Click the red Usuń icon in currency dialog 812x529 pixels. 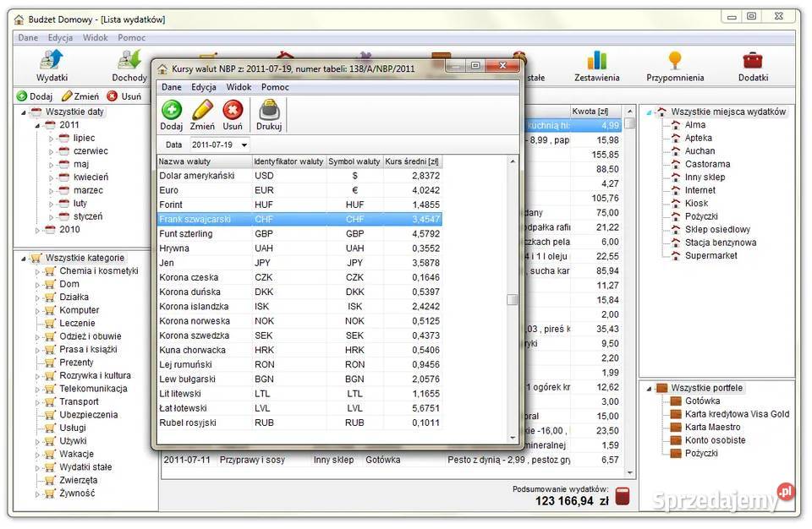coord(233,111)
